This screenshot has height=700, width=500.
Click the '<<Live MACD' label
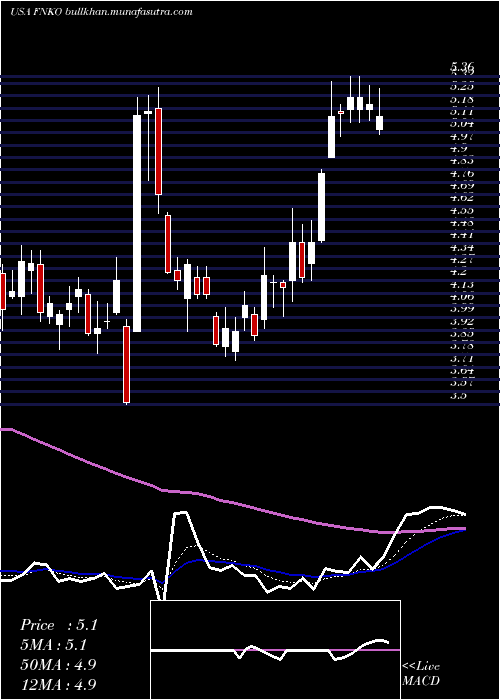coord(421,674)
